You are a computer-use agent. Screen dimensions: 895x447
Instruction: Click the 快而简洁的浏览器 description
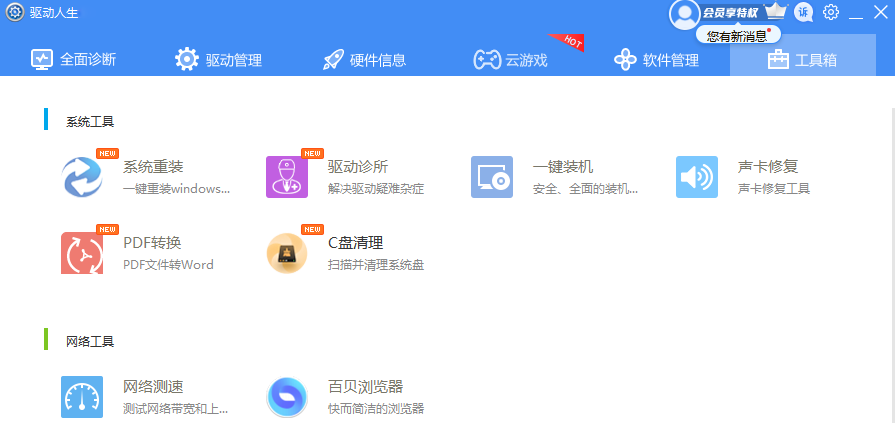(x=376, y=409)
